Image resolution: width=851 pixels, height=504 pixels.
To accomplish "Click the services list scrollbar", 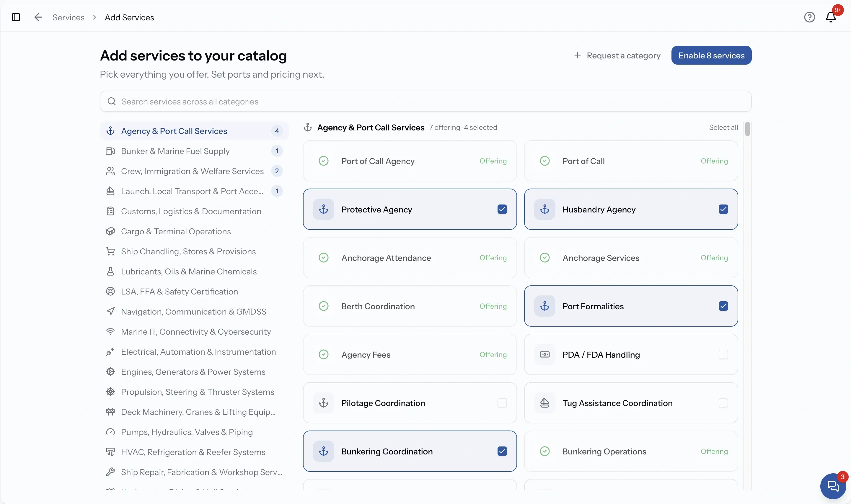I will (x=747, y=129).
